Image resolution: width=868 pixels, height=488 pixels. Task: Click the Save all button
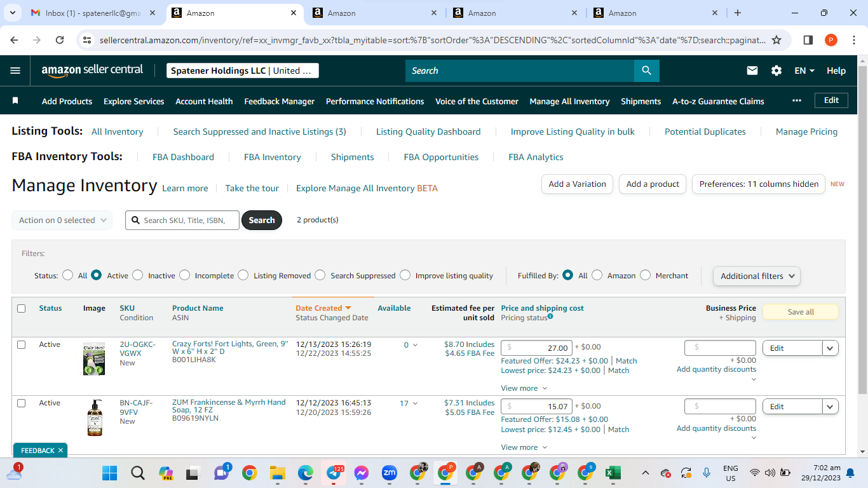800,312
